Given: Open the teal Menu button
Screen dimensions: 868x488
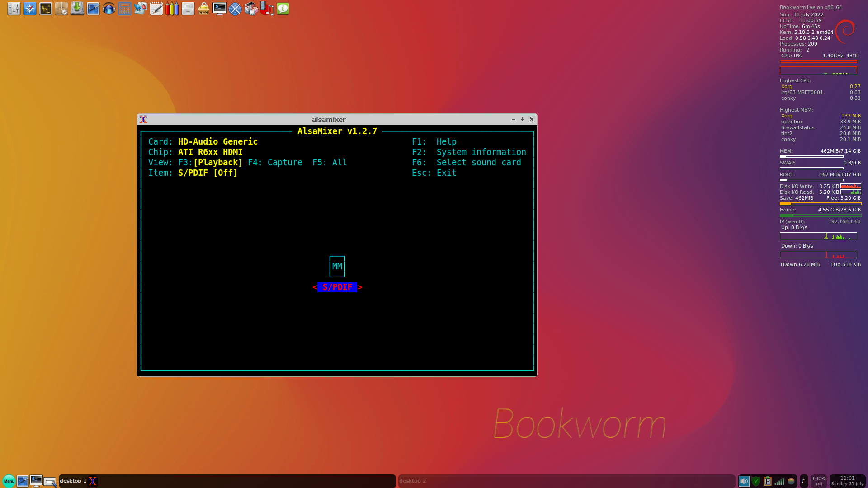Looking at the screenshot, I should tap(9, 481).
